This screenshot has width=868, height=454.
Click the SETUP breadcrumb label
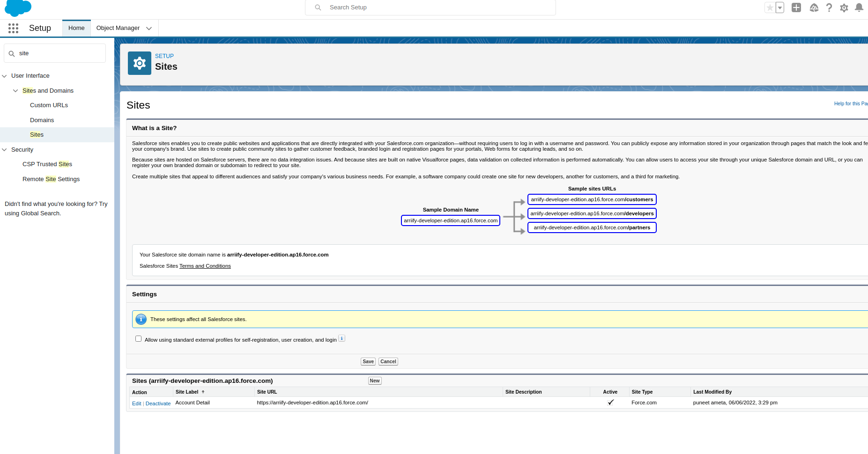[164, 56]
